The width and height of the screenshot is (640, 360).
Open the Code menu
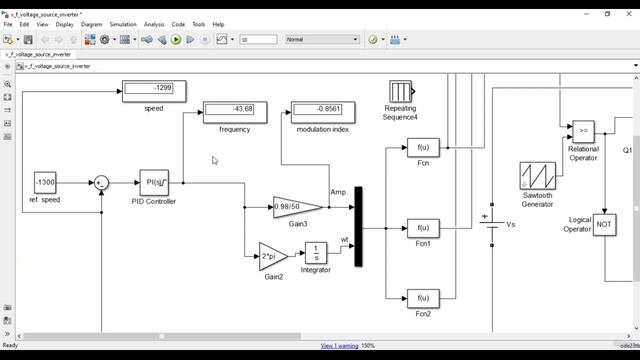[x=178, y=24]
